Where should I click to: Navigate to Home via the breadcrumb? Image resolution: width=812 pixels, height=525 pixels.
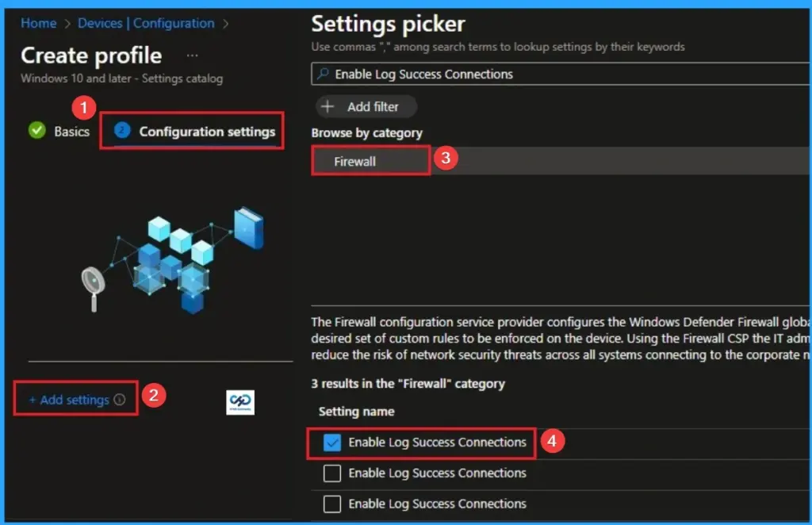[38, 23]
